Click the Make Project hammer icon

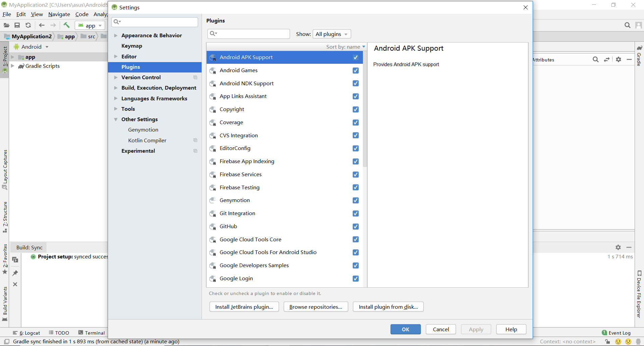point(66,25)
